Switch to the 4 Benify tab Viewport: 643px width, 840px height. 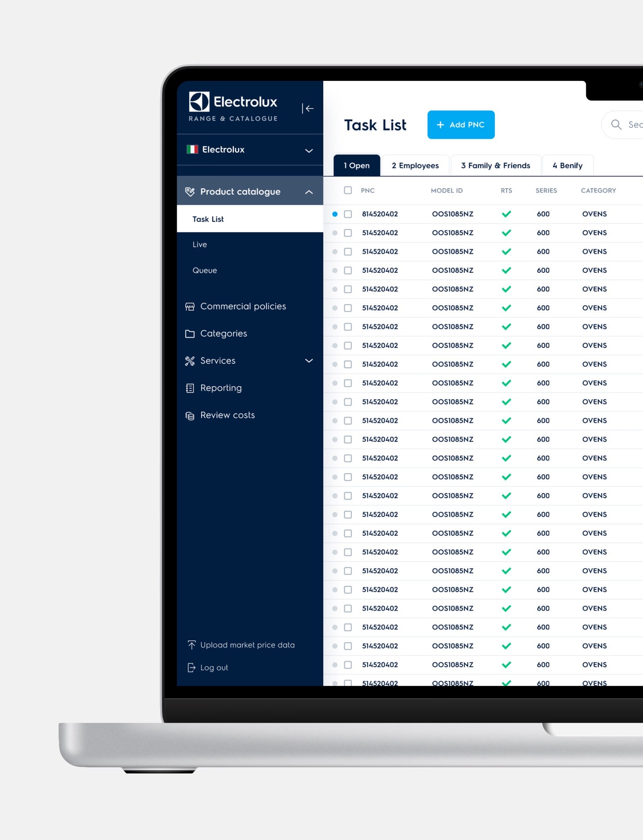[x=568, y=165]
